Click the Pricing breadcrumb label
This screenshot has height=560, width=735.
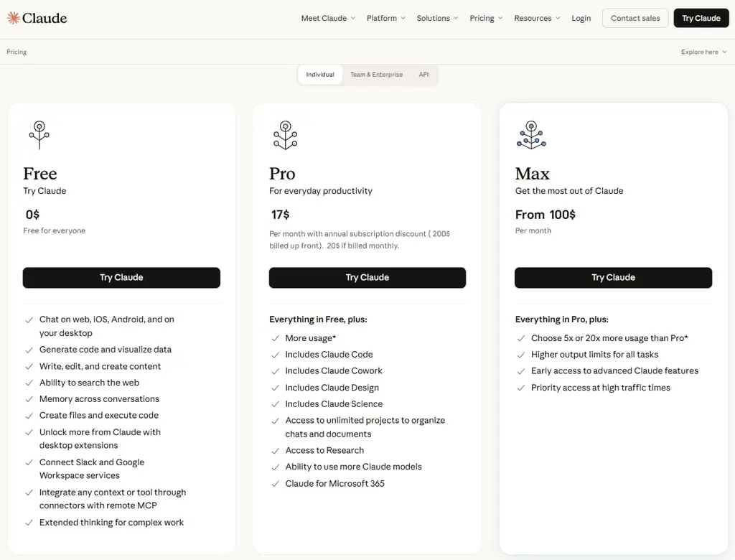pyautogui.click(x=17, y=52)
